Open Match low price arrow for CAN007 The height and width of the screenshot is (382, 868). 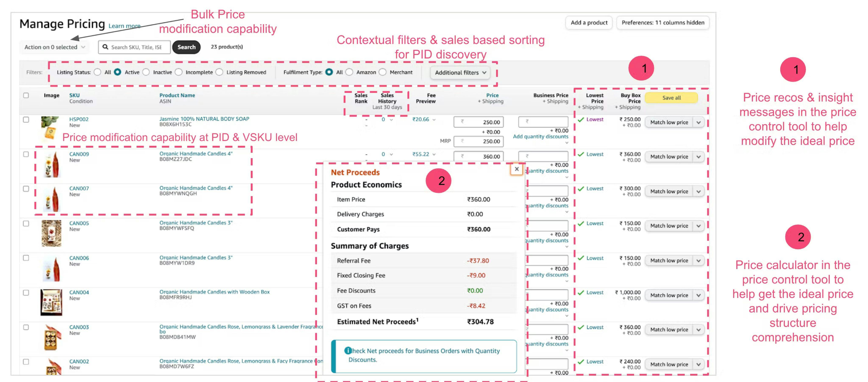(698, 191)
